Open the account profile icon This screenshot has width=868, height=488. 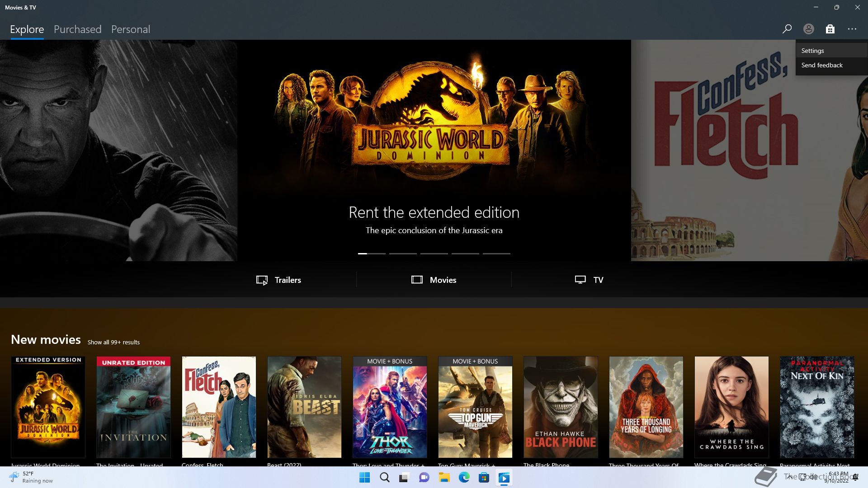[808, 29]
